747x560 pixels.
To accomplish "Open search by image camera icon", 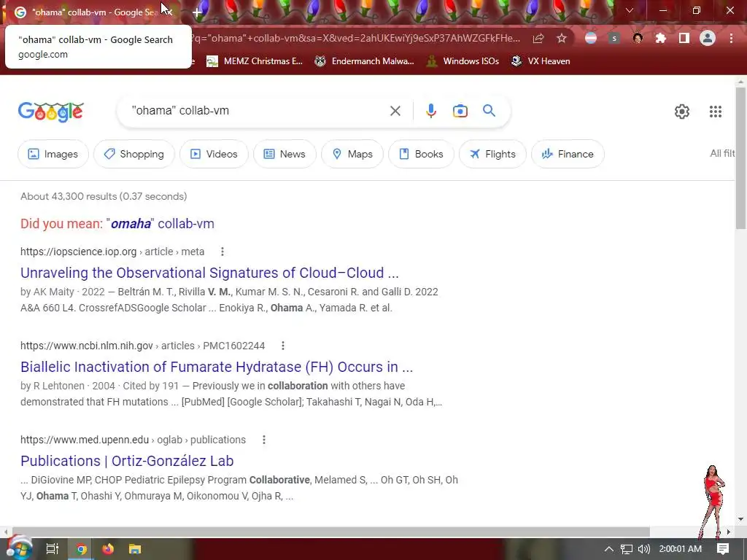I will pyautogui.click(x=460, y=111).
